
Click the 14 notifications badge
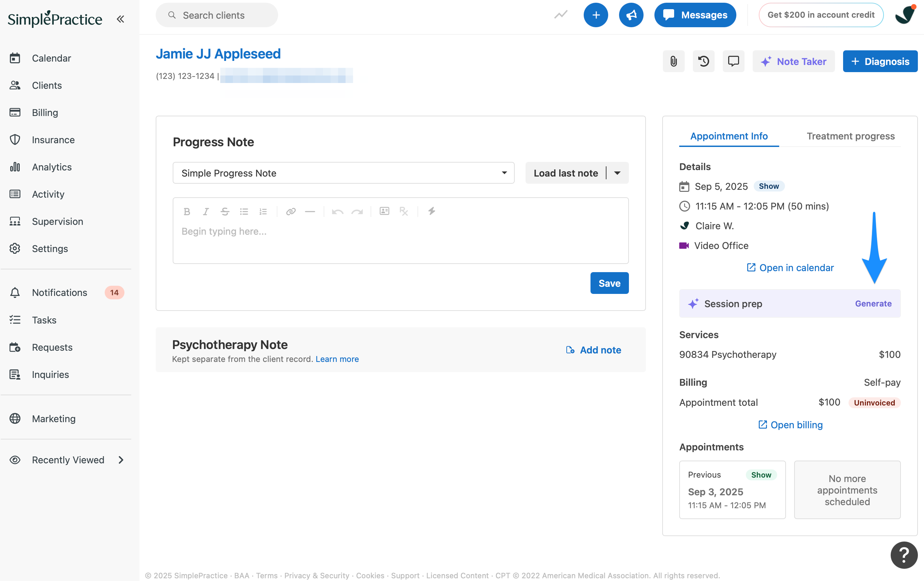click(114, 293)
